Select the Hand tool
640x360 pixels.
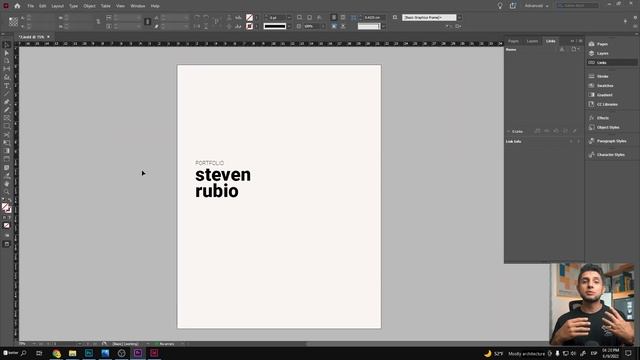7,184
